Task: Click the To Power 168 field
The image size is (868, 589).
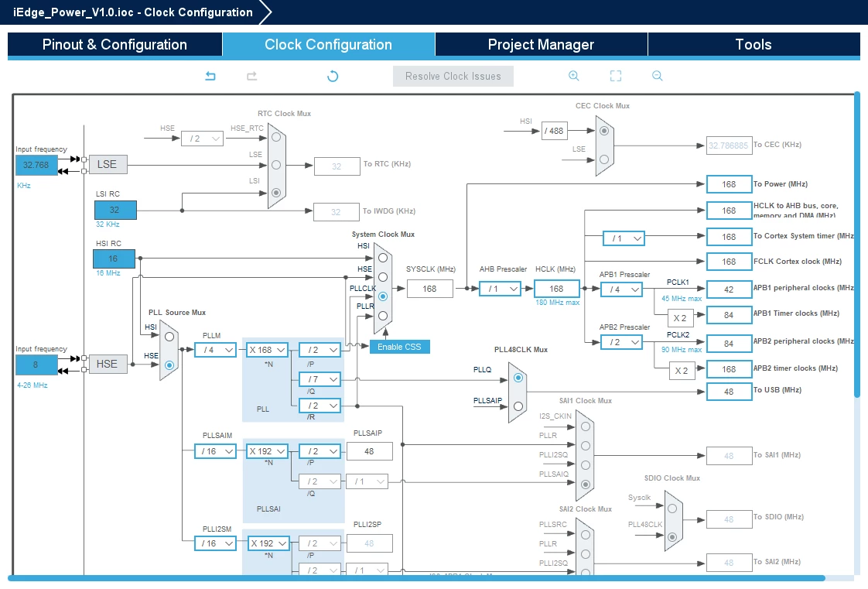Action: coord(729,184)
